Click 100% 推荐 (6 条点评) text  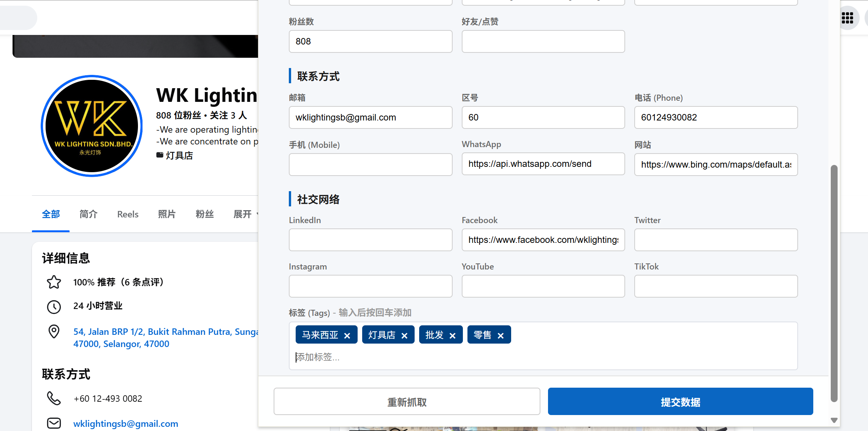(x=118, y=282)
